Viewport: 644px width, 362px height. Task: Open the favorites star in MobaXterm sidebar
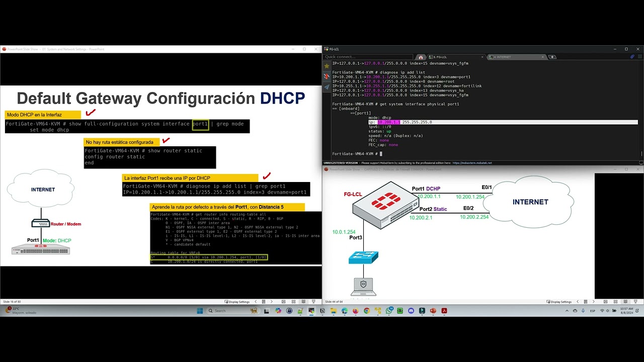(x=327, y=66)
